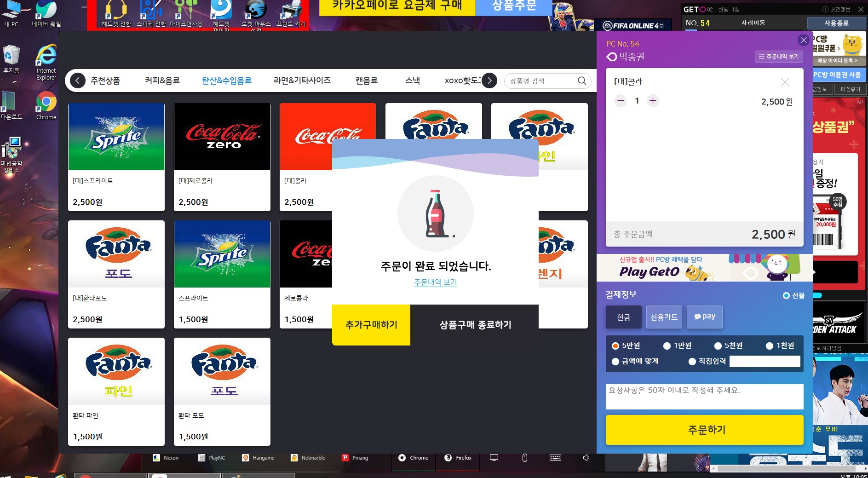Open the printer power-on shortcut
868x478 pixels.
tap(291, 14)
